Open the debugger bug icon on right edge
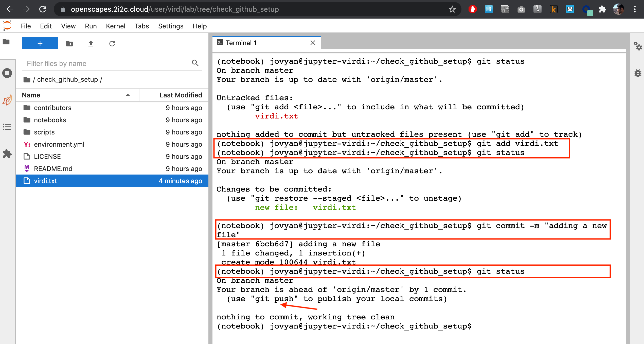Viewport: 644px width, 344px height. [638, 73]
